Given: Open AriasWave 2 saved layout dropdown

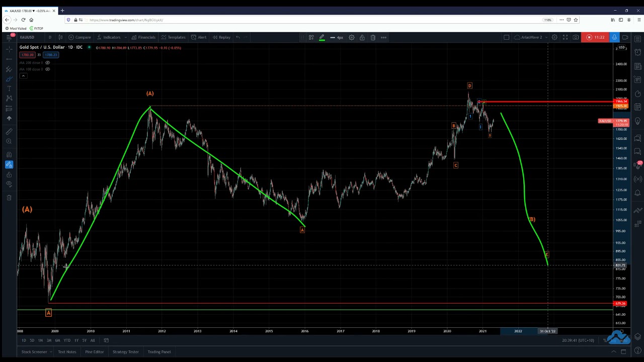Looking at the screenshot, I should click(x=531, y=37).
